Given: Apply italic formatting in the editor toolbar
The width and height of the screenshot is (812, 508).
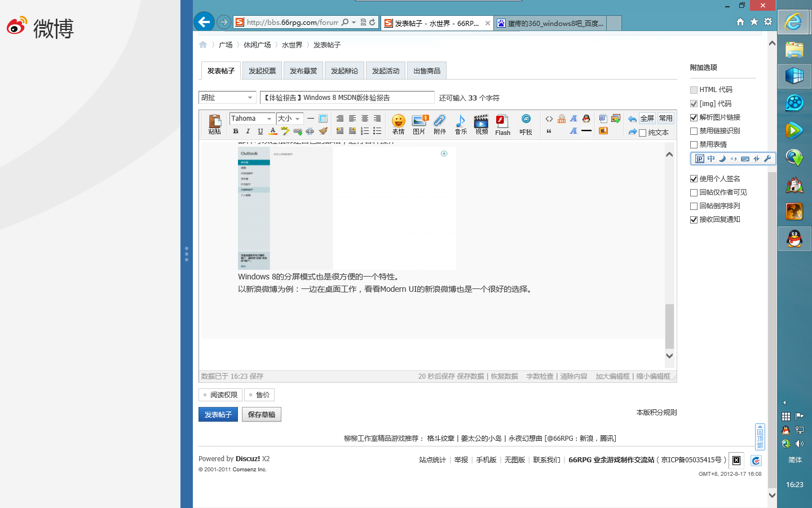Looking at the screenshot, I should 248,131.
